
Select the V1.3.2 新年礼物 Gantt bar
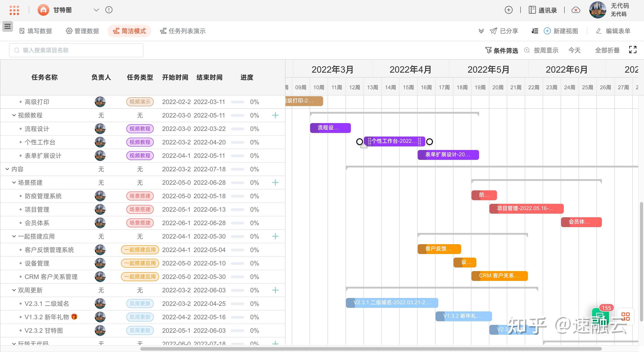[464, 316]
